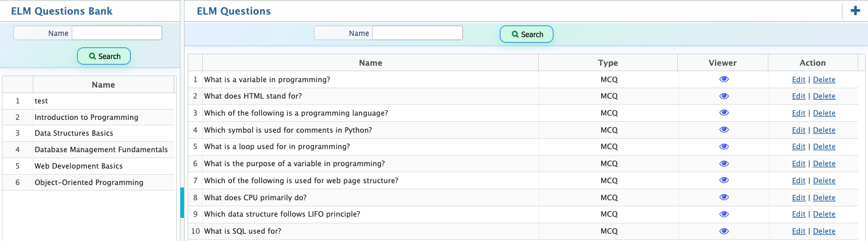Click the plus icon to add question
Image resolution: width=868 pixels, height=241 pixels.
tap(855, 10)
